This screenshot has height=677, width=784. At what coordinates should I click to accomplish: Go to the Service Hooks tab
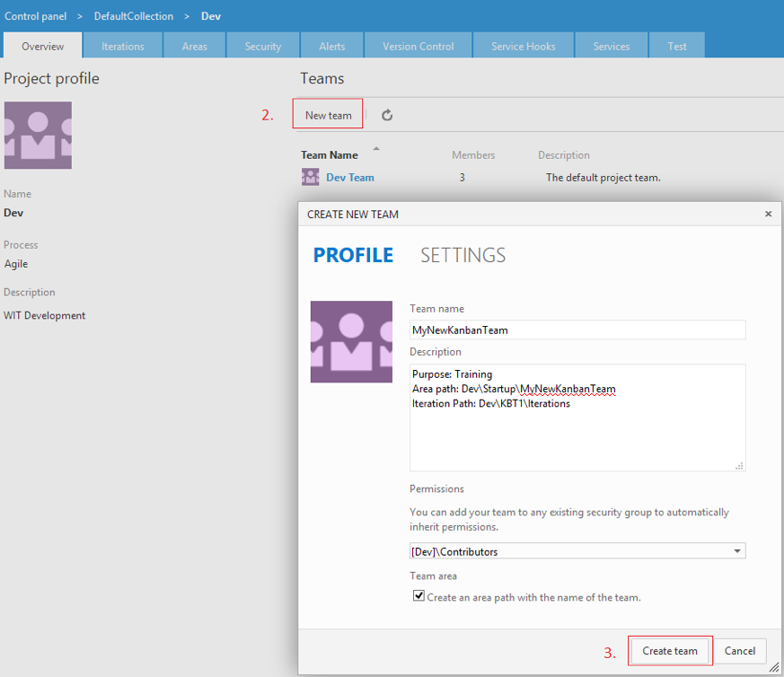coord(523,46)
